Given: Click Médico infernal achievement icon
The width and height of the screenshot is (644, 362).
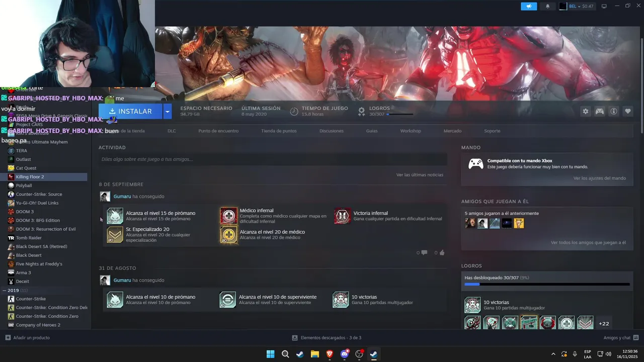Looking at the screenshot, I should [x=228, y=216].
